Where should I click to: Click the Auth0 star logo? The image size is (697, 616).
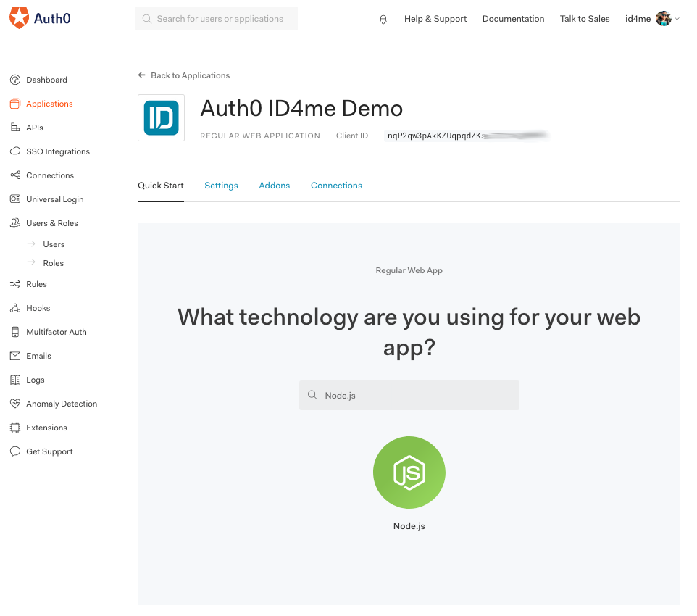point(19,18)
